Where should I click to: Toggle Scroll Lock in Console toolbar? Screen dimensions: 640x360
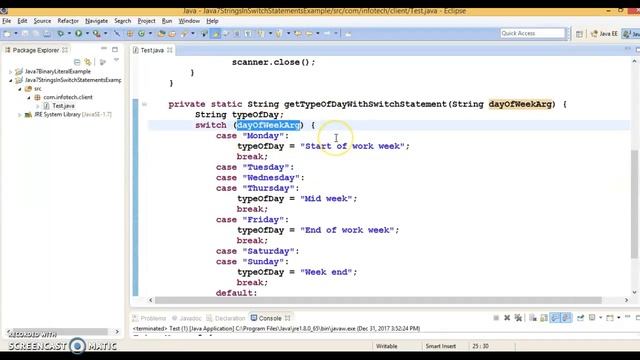(544, 318)
